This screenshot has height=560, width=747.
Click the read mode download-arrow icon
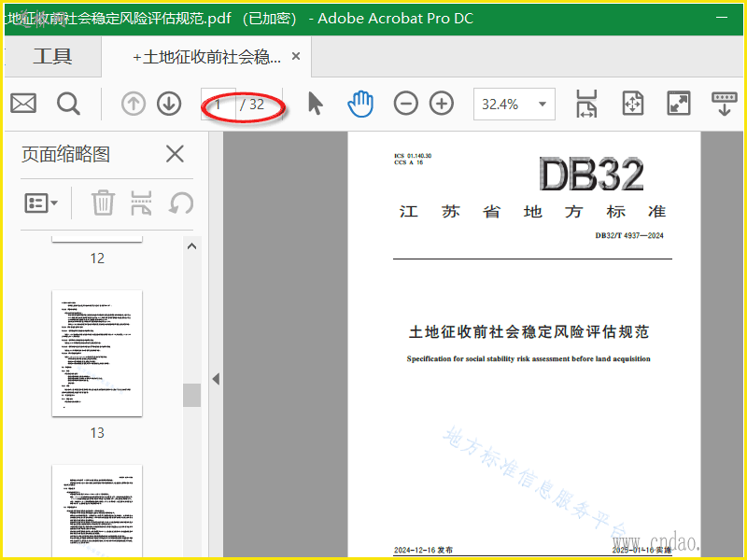coord(725,104)
